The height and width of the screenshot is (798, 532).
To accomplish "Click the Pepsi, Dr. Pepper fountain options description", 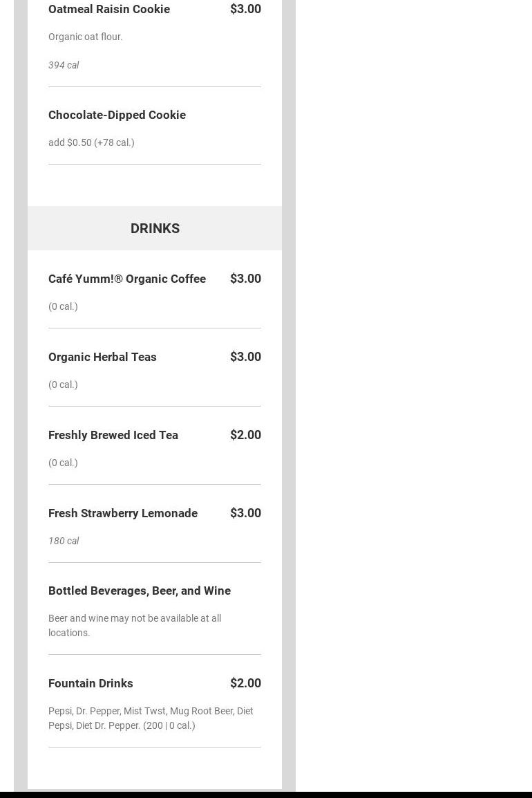I will (151, 718).
